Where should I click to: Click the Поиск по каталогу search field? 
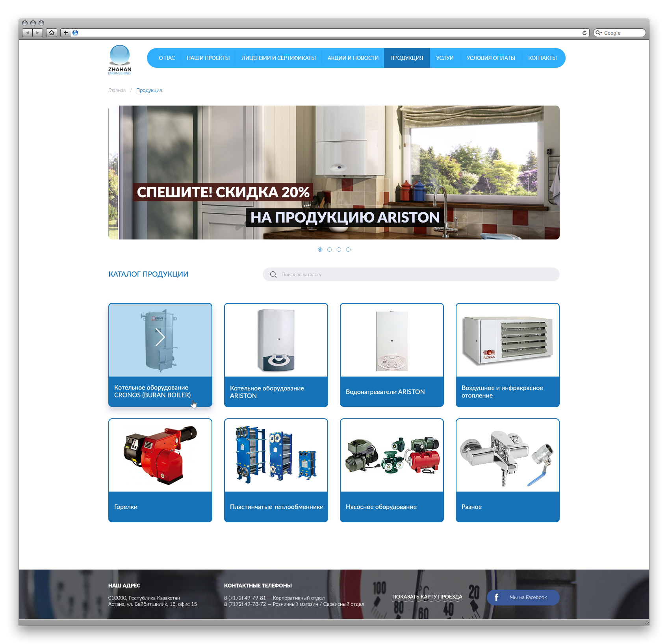coord(411,275)
